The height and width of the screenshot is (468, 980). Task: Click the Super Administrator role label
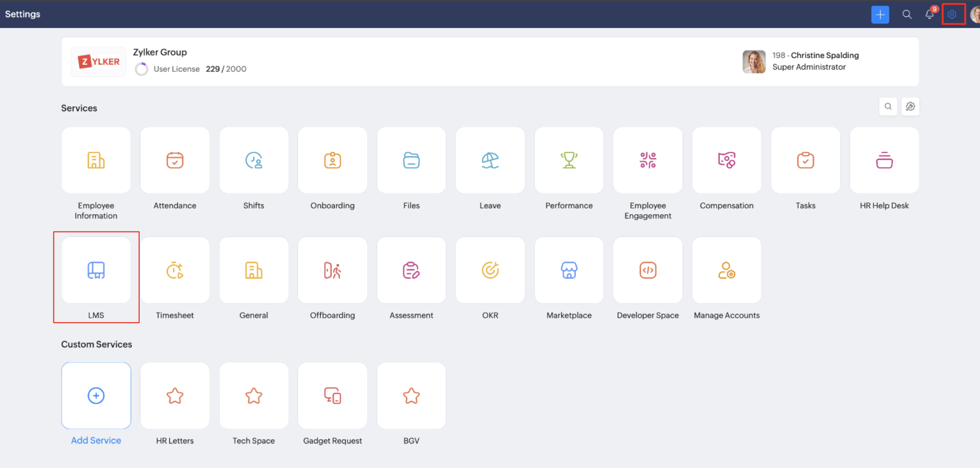pyautogui.click(x=809, y=67)
